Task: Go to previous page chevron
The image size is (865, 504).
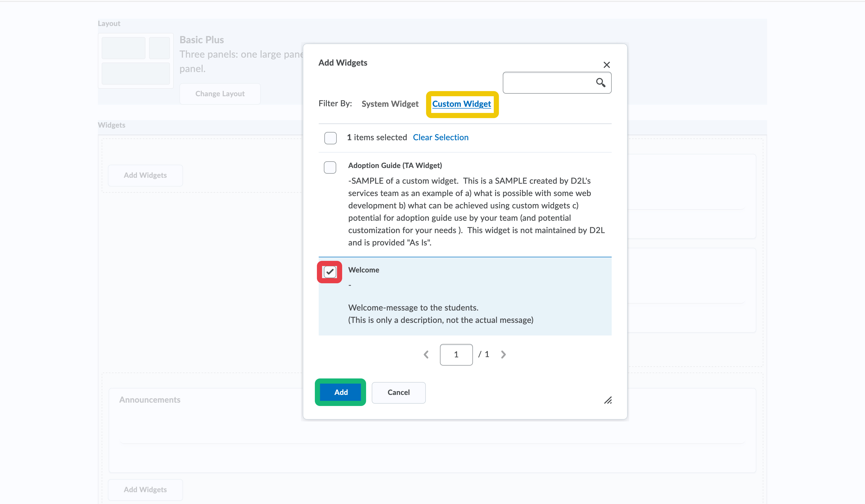Action: 426,355
